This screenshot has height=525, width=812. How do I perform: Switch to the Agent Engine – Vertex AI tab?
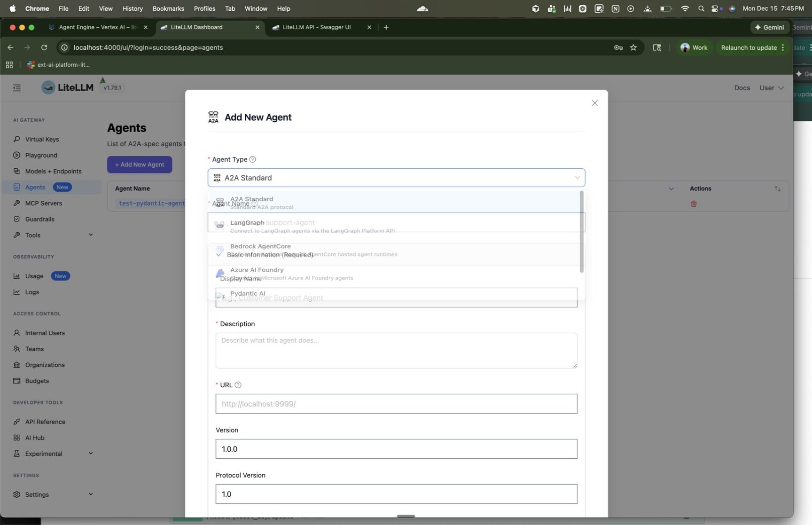point(98,27)
